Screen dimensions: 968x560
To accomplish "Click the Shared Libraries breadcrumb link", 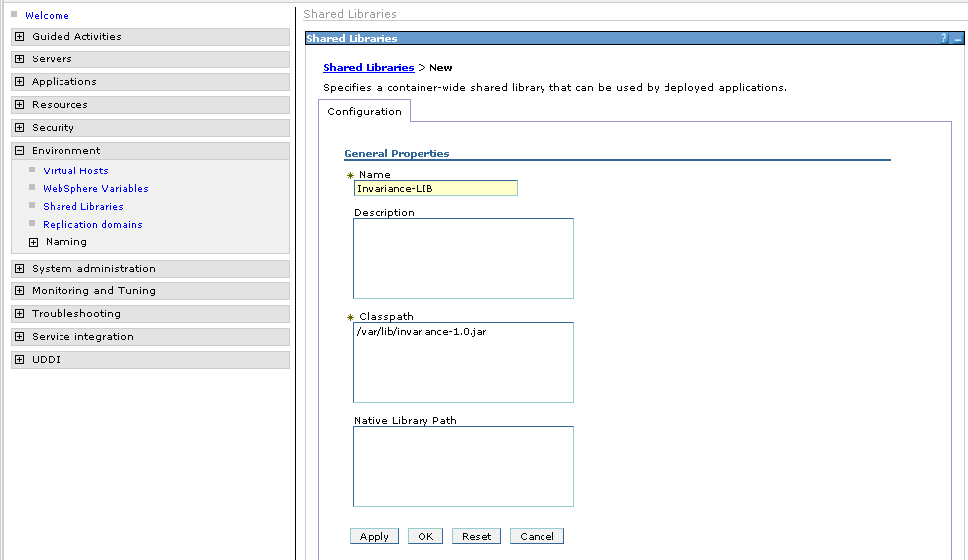I will coord(368,68).
